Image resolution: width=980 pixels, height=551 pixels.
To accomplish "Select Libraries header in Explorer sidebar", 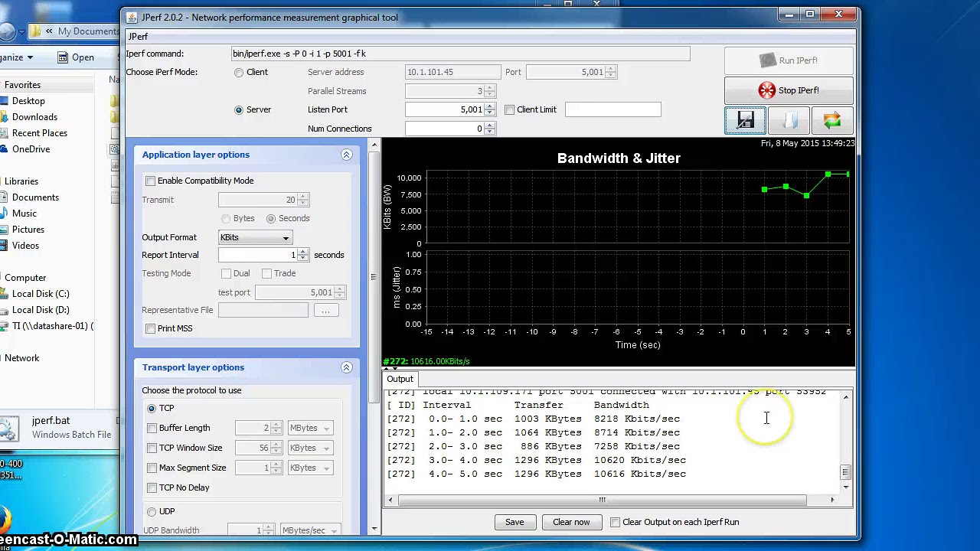I will click(21, 181).
